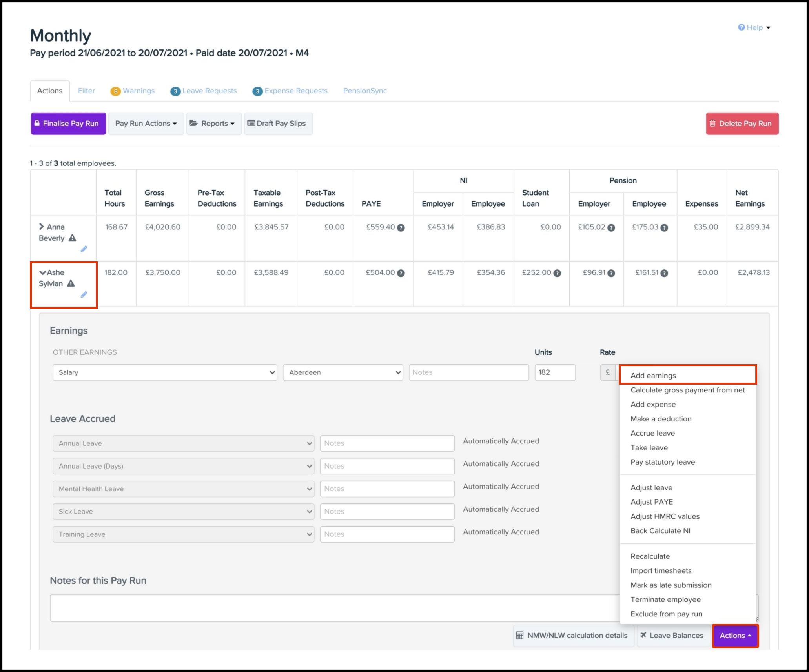This screenshot has height=672, width=809.
Task: Open the Aberdeen location dropdown
Action: (343, 372)
